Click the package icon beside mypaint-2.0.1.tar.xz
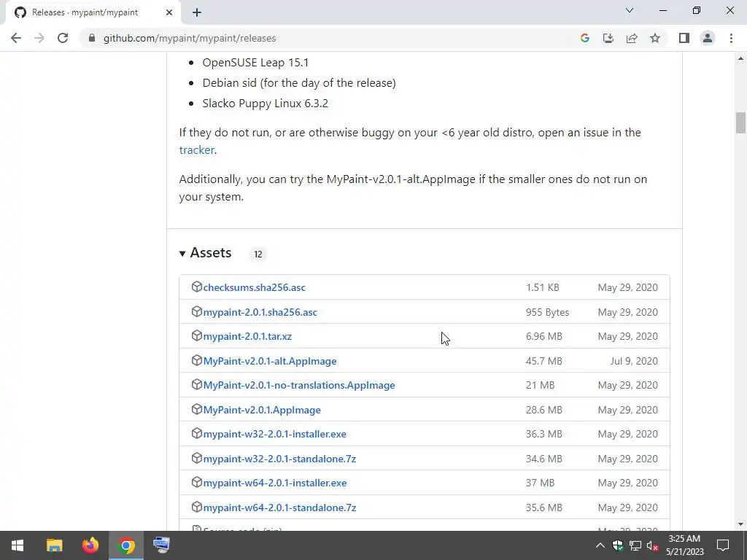The width and height of the screenshot is (747, 560). coord(197,335)
